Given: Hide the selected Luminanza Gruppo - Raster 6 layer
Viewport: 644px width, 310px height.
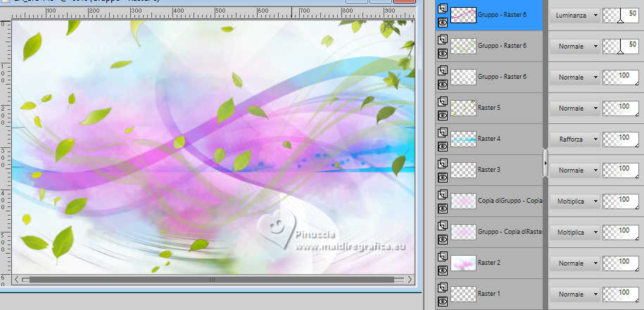Looking at the screenshot, I should pos(442,23).
